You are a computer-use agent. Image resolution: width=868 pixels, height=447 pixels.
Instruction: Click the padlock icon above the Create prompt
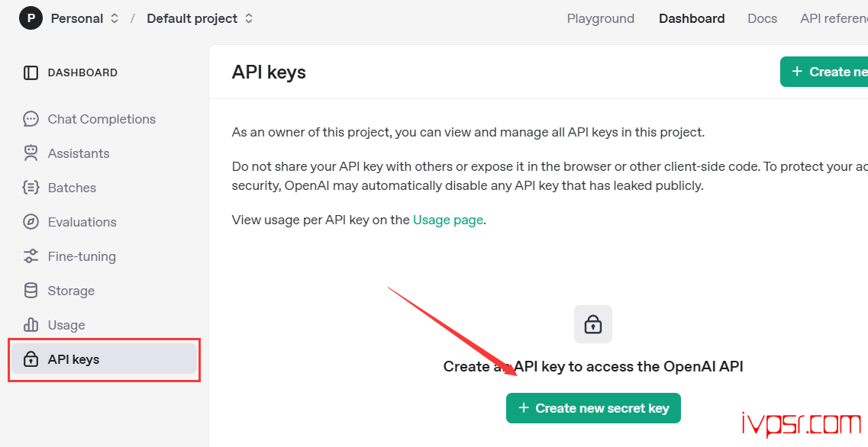[593, 324]
